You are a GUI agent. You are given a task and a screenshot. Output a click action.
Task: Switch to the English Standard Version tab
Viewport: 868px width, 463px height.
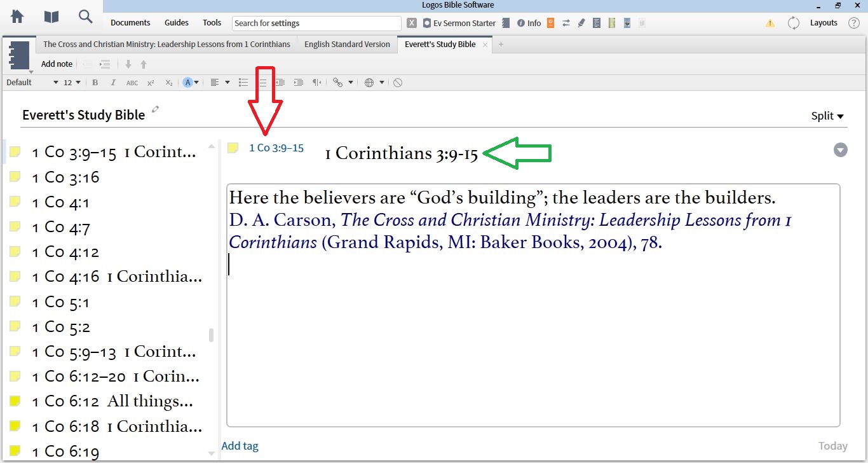(347, 45)
